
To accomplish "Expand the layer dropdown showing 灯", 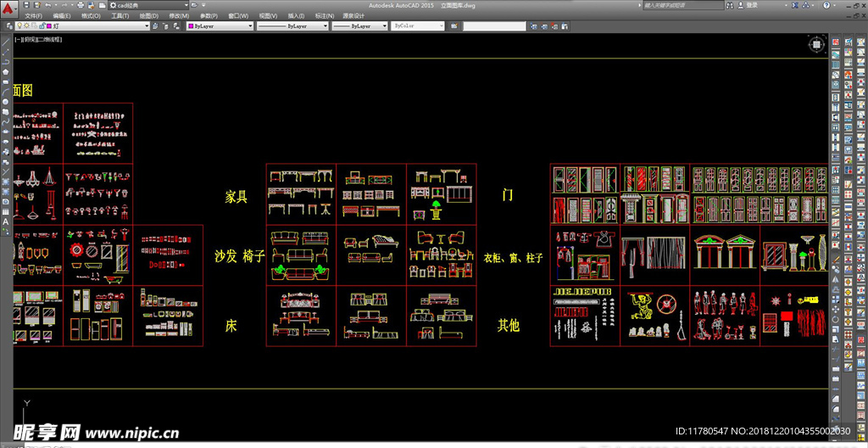I will tap(147, 26).
